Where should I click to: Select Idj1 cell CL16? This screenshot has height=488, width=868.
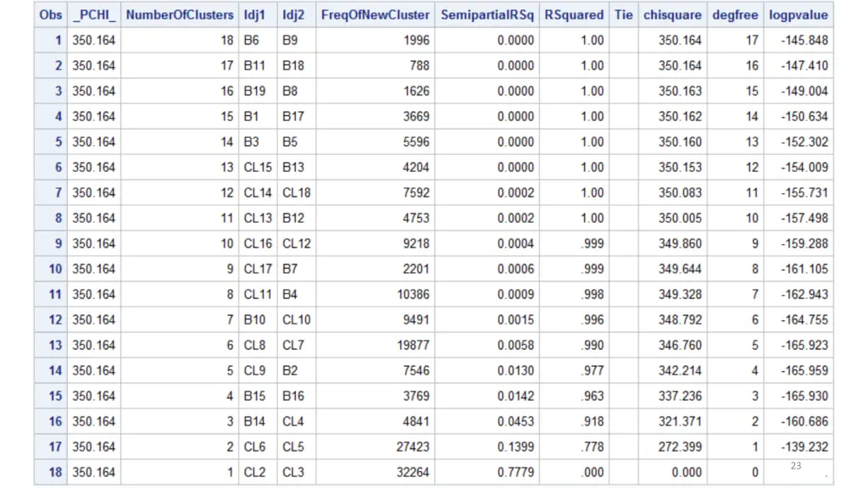[x=258, y=244]
